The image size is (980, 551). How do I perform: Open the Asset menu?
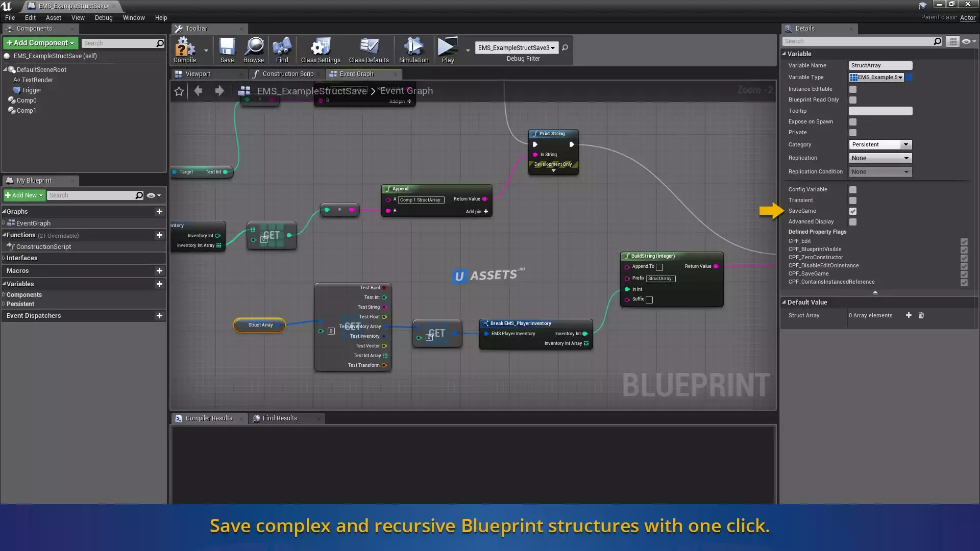(53, 18)
